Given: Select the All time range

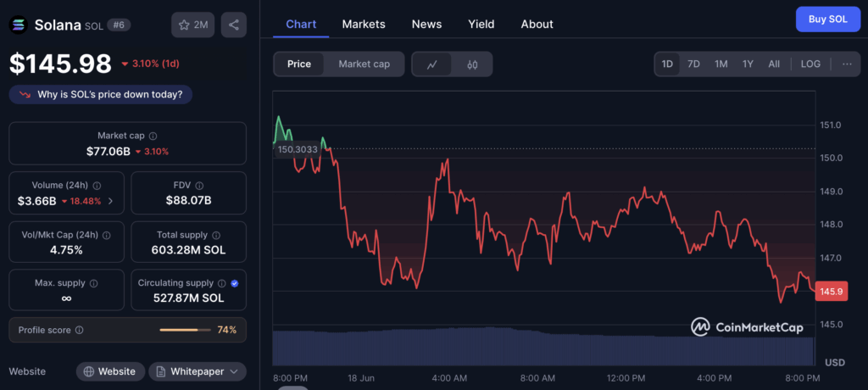Looking at the screenshot, I should (774, 64).
